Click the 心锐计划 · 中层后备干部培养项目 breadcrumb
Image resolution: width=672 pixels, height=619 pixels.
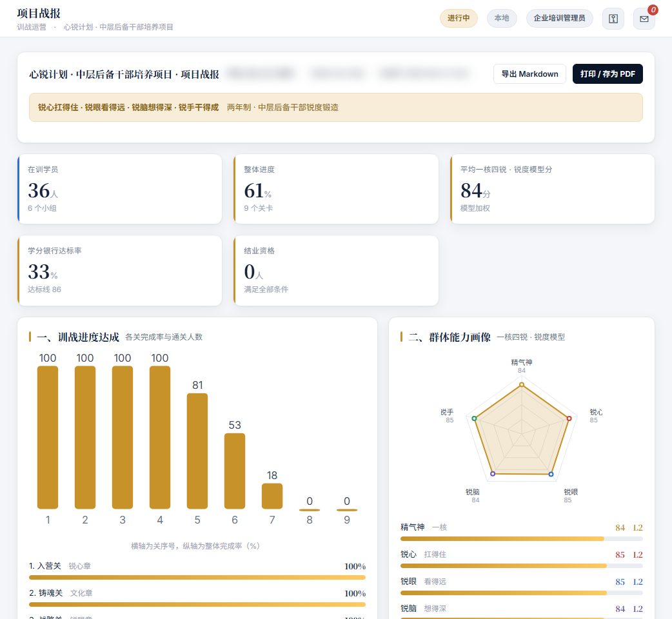click(118, 27)
